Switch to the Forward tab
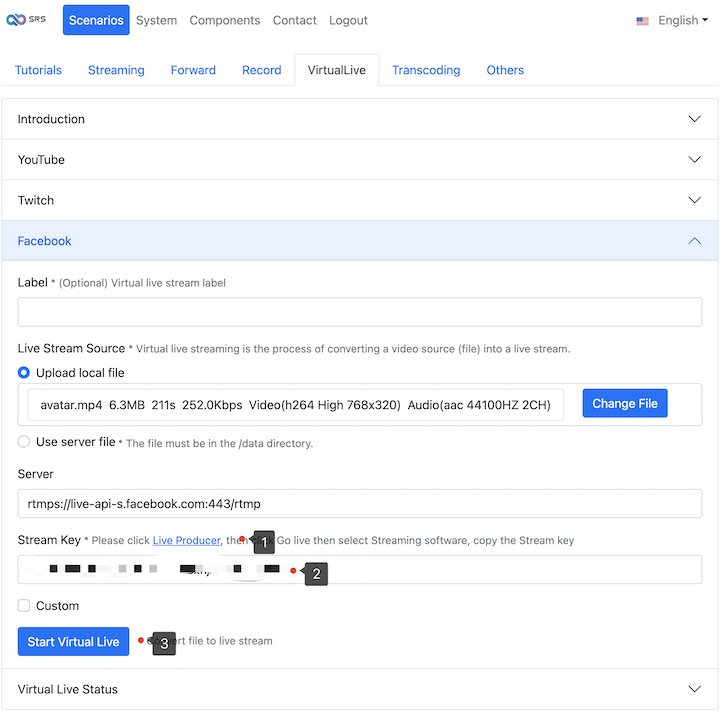The height and width of the screenshot is (712, 720). coord(193,70)
